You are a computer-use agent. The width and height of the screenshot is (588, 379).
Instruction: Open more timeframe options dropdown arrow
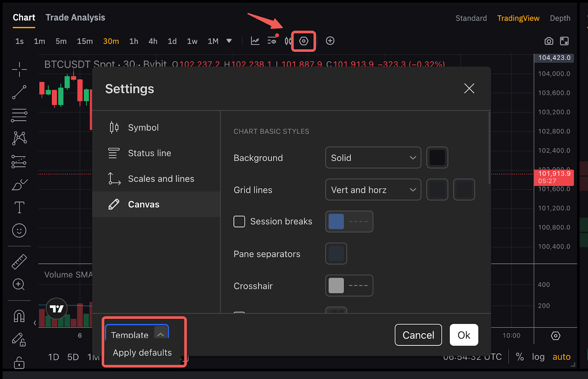coord(229,41)
